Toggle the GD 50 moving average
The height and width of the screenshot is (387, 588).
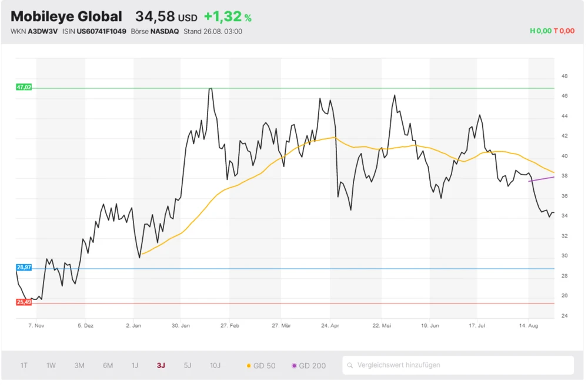tap(260, 366)
